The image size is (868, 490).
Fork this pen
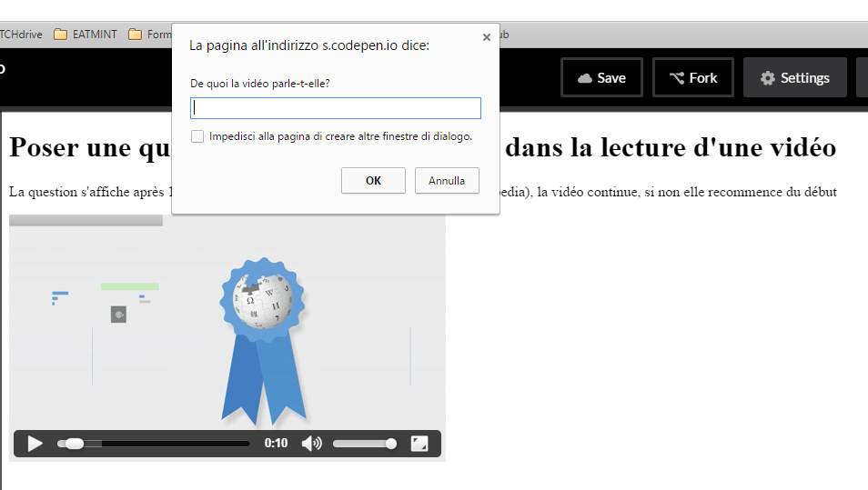(693, 77)
